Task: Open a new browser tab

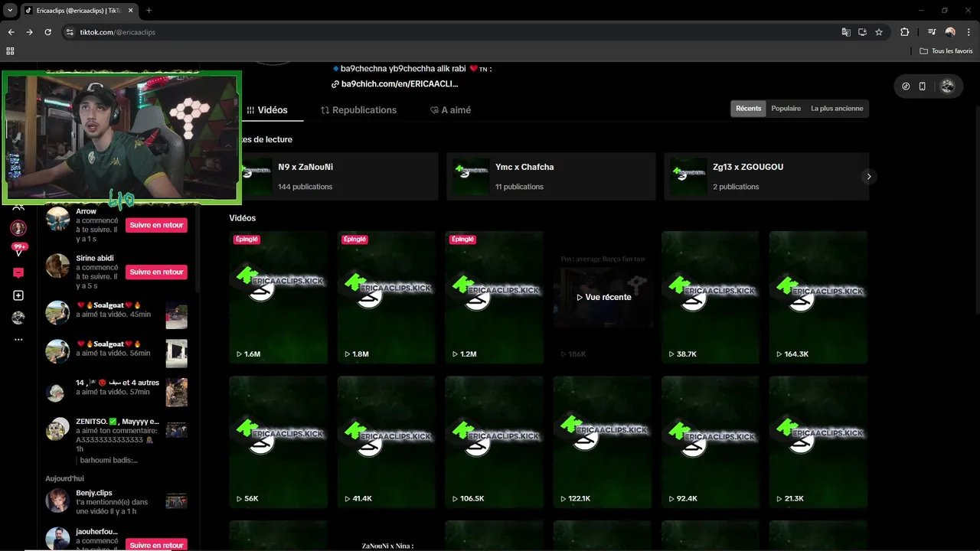Action: (x=149, y=10)
